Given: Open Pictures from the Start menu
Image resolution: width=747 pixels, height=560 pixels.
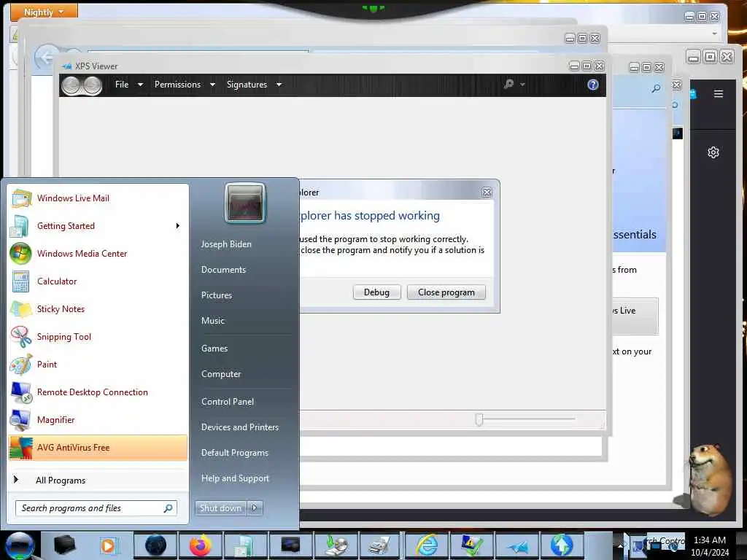Looking at the screenshot, I should (216, 295).
